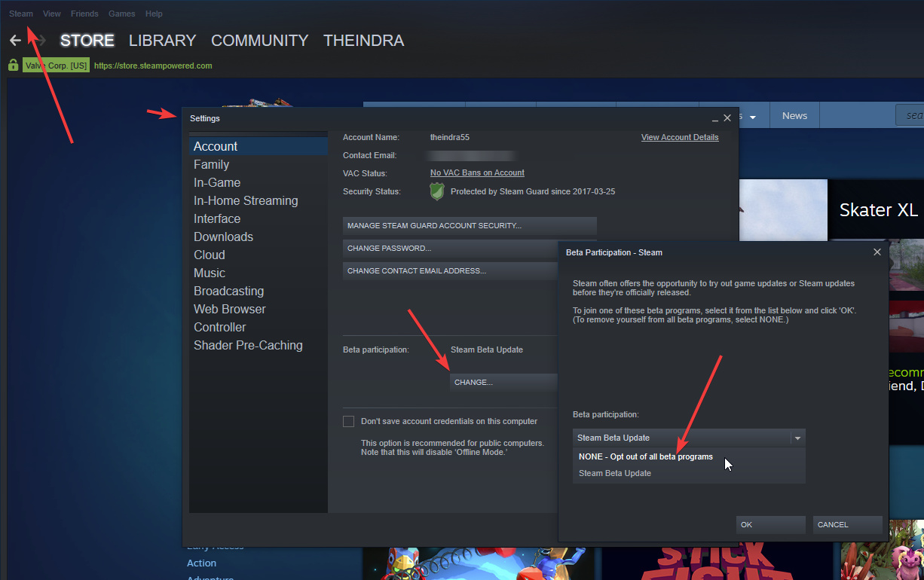Select In-Home Streaming settings category
Screen dimensions: 924x580
pyautogui.click(x=259, y=200)
